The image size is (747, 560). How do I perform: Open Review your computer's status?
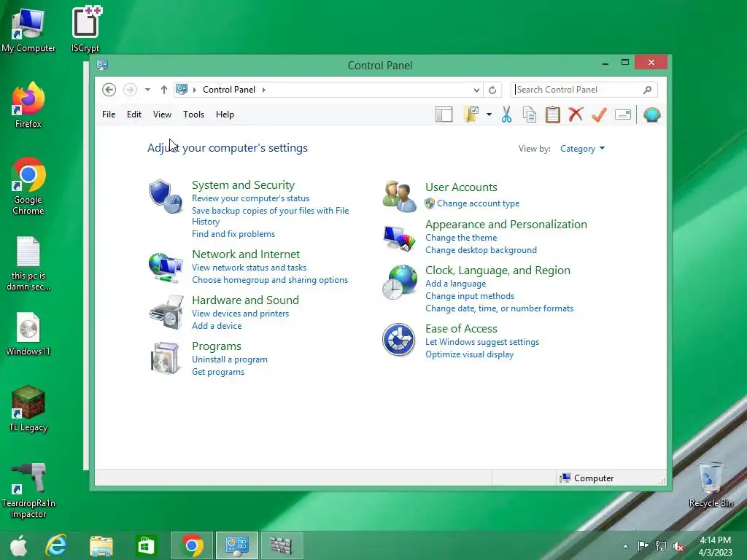point(251,198)
